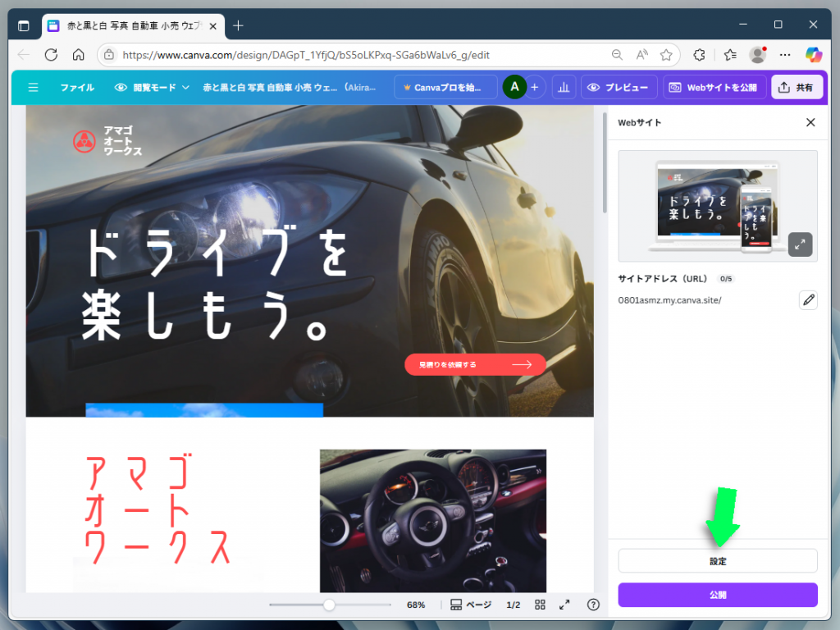Click the Webサイトを公開 button

coord(714,87)
